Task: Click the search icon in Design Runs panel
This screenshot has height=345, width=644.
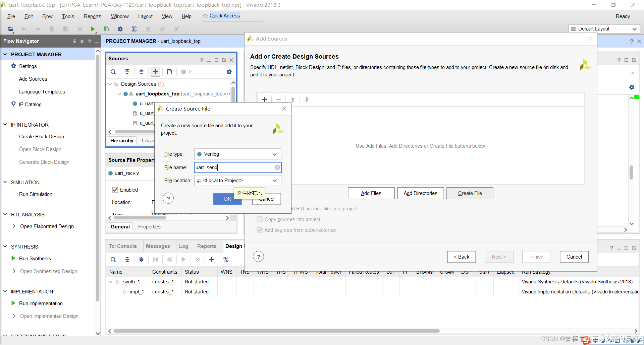Action: [x=113, y=259]
